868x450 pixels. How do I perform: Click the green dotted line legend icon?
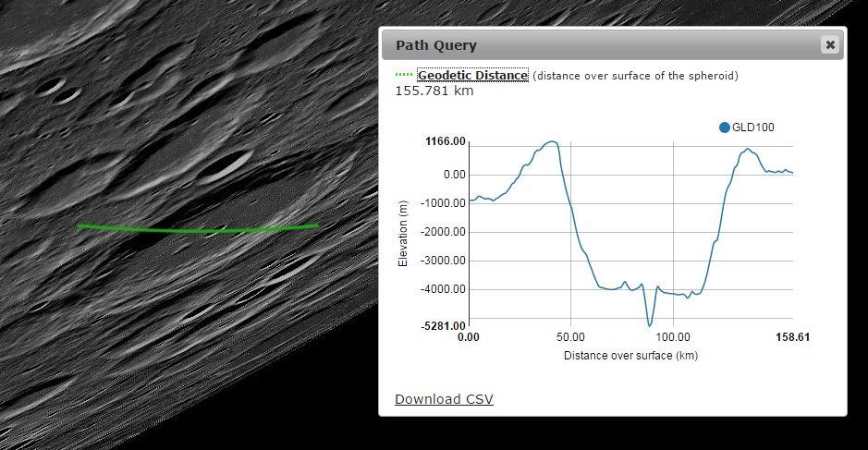(x=404, y=76)
